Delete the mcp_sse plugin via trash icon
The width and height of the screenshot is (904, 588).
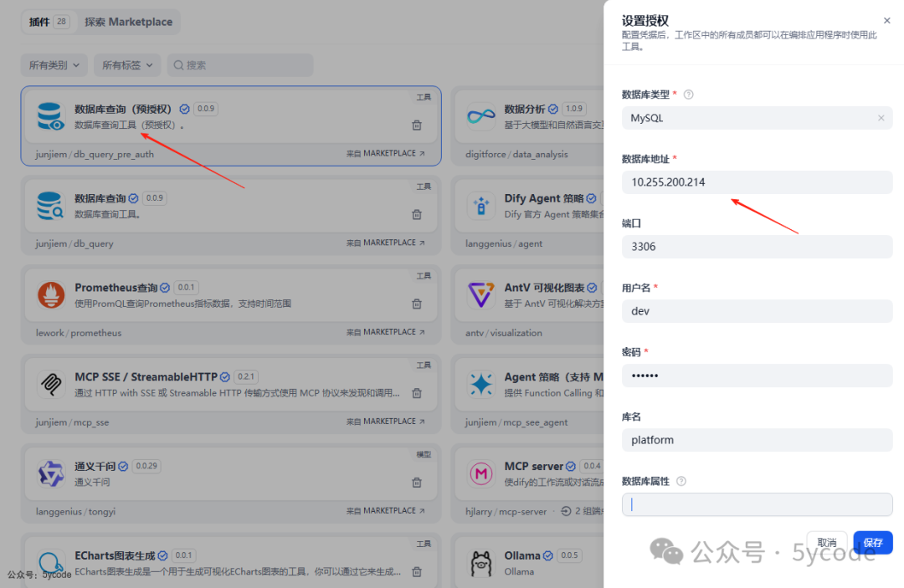417,393
